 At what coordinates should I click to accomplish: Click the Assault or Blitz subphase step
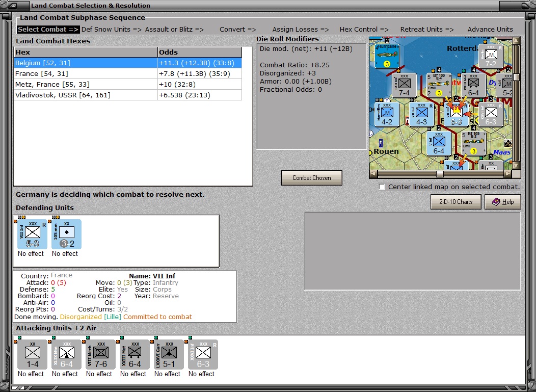pos(174,30)
